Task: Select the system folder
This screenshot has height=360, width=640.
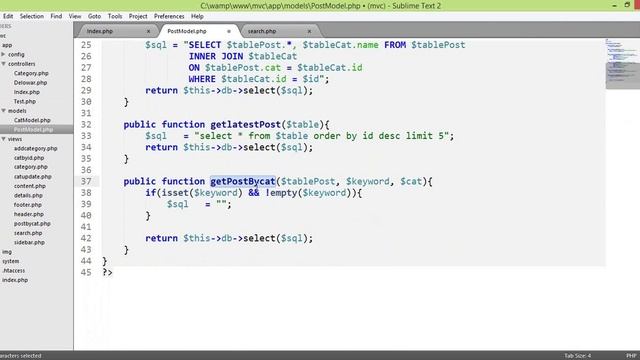Action: pyautogui.click(x=11, y=261)
